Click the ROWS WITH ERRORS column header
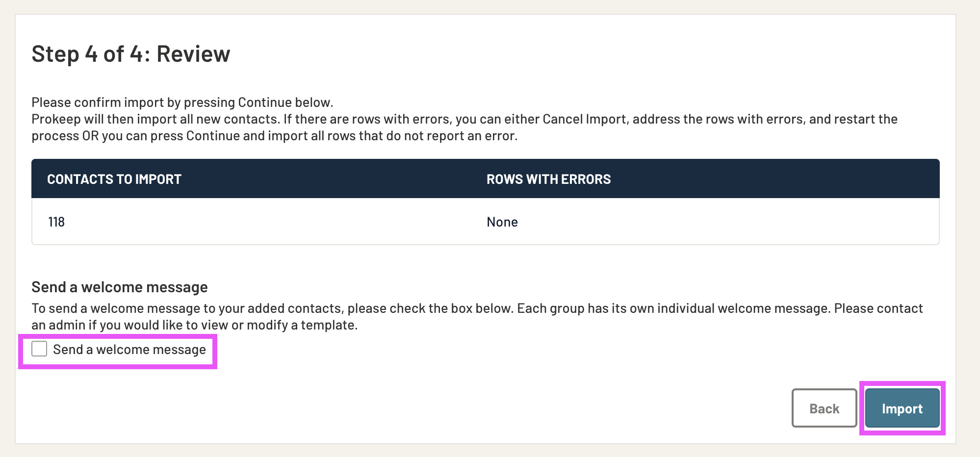 tap(548, 178)
